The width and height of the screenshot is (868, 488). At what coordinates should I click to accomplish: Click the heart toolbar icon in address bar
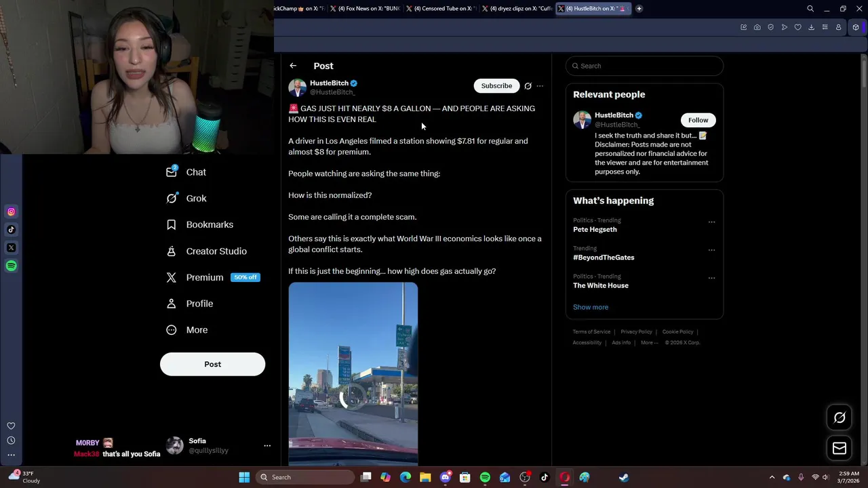tap(797, 27)
